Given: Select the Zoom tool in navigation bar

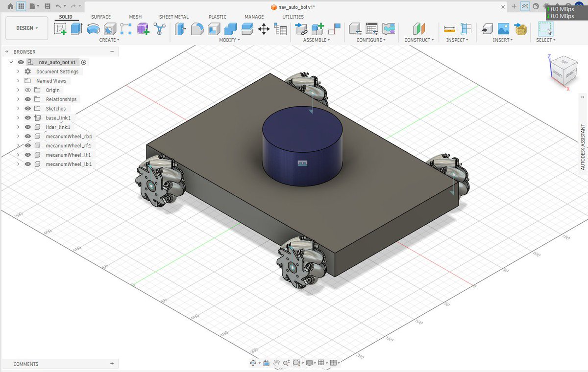Looking at the screenshot, I should click(286, 363).
